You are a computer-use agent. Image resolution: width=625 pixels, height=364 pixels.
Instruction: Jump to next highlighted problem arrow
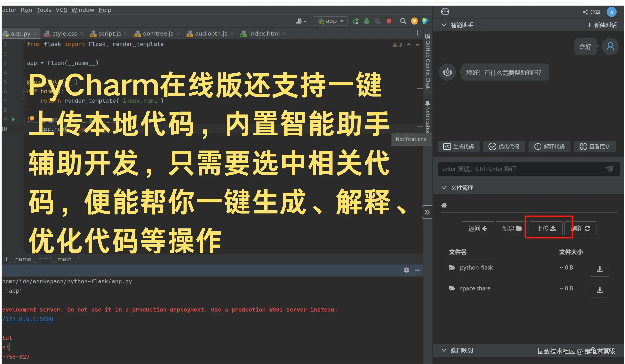coord(418,45)
